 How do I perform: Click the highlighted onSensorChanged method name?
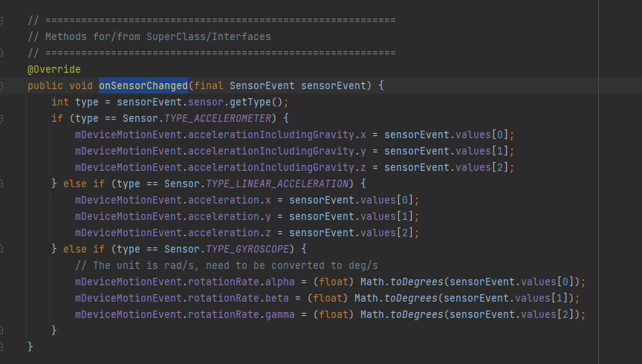pos(143,85)
